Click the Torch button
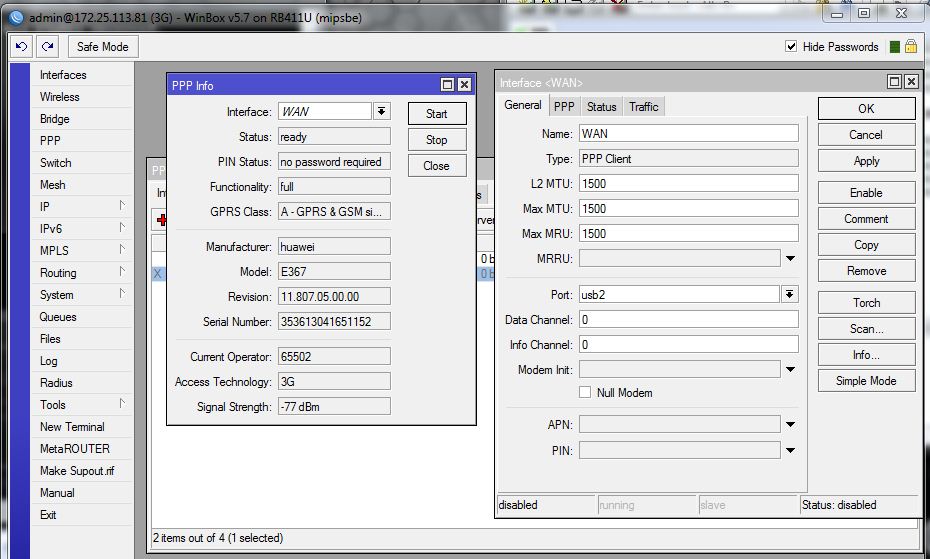Viewport: 930px width, 559px height. 866,303
